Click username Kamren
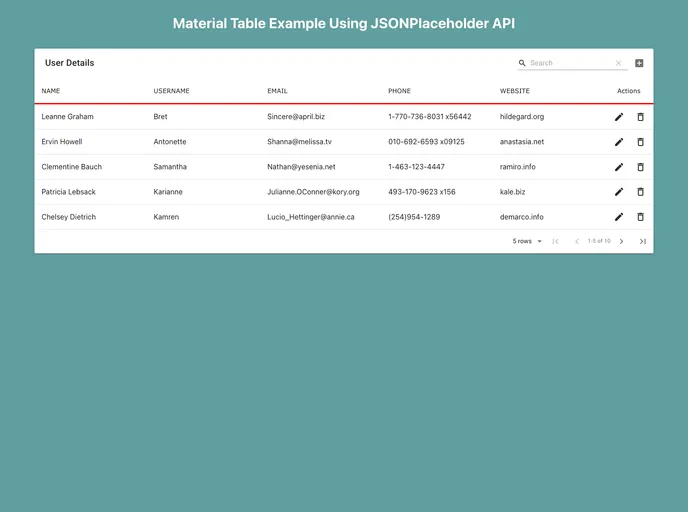 coord(166,217)
